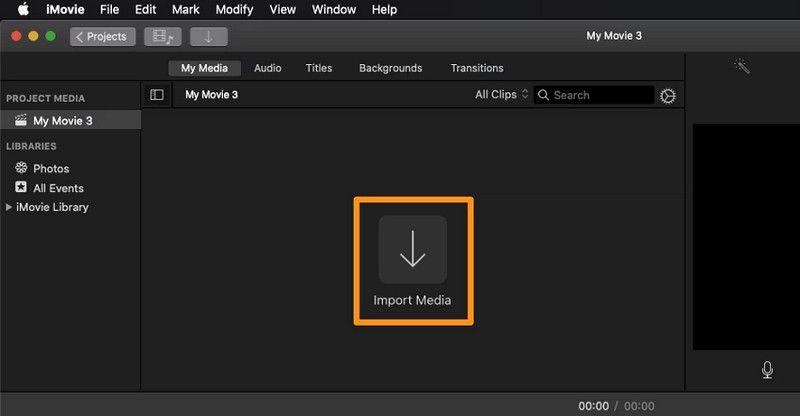Select the Photos library icon
This screenshot has height=416, width=800.
pos(21,168)
